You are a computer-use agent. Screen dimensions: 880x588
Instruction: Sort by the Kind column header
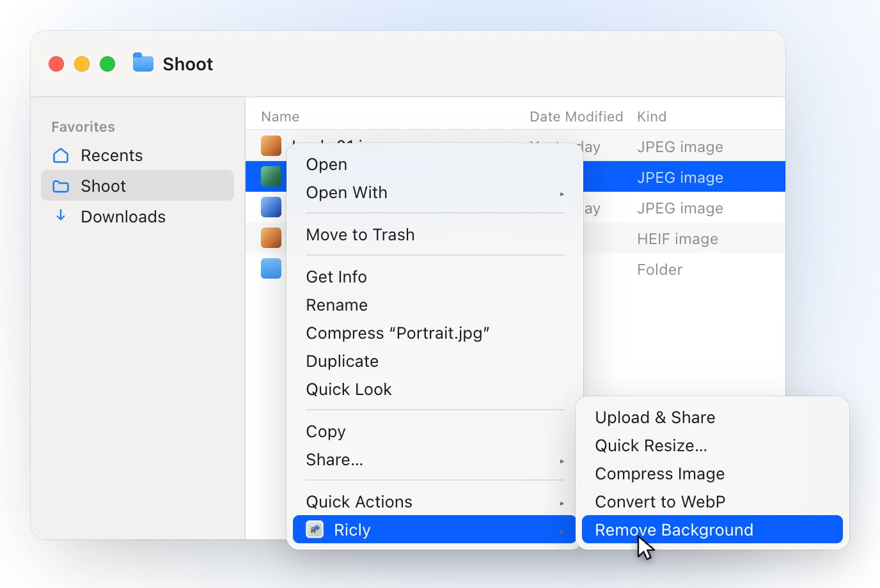[x=652, y=116]
